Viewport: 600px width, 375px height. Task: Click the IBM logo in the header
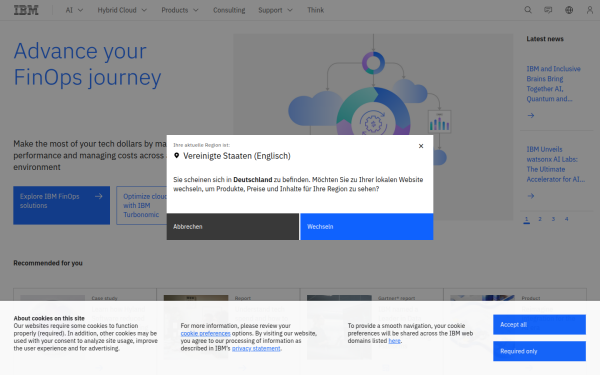[26, 10]
